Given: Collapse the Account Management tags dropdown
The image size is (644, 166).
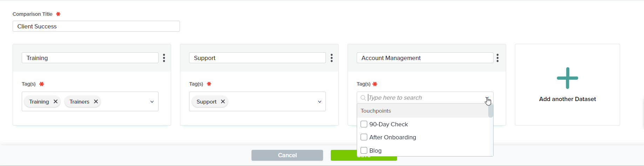Looking at the screenshot, I should click(x=487, y=98).
